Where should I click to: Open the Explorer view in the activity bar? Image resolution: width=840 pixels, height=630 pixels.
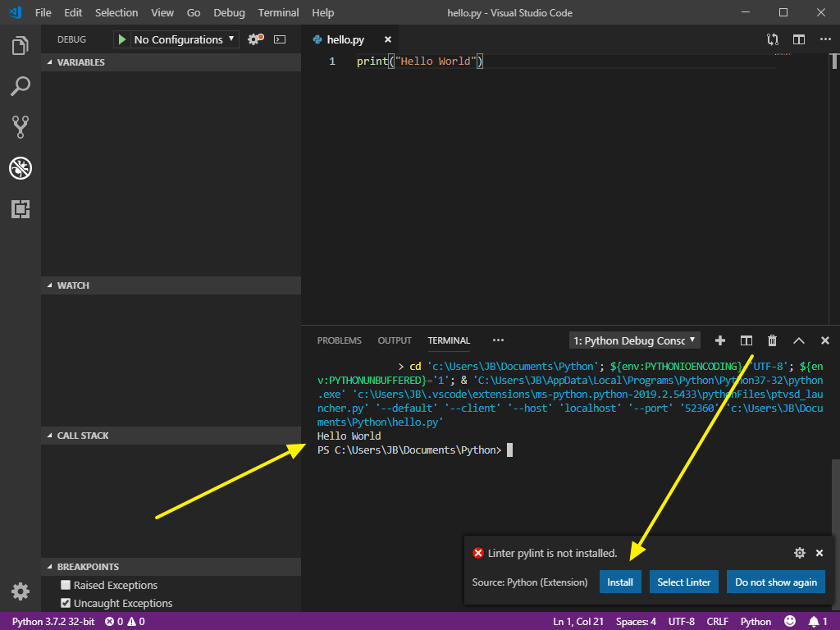pos(21,47)
